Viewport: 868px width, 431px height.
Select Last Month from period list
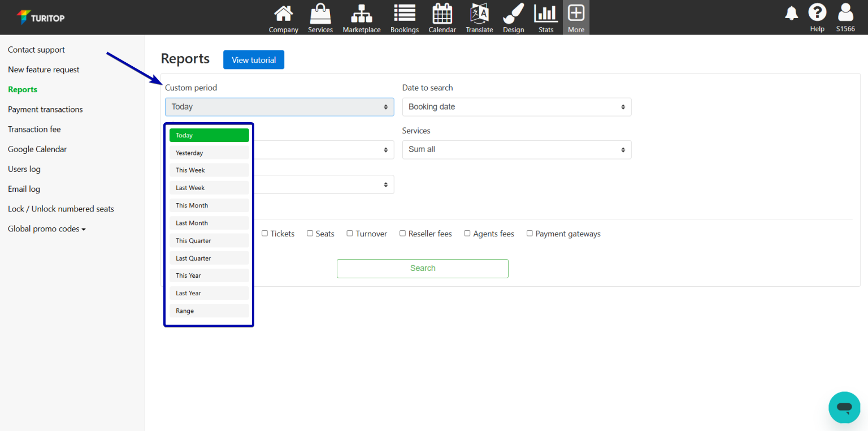point(209,223)
